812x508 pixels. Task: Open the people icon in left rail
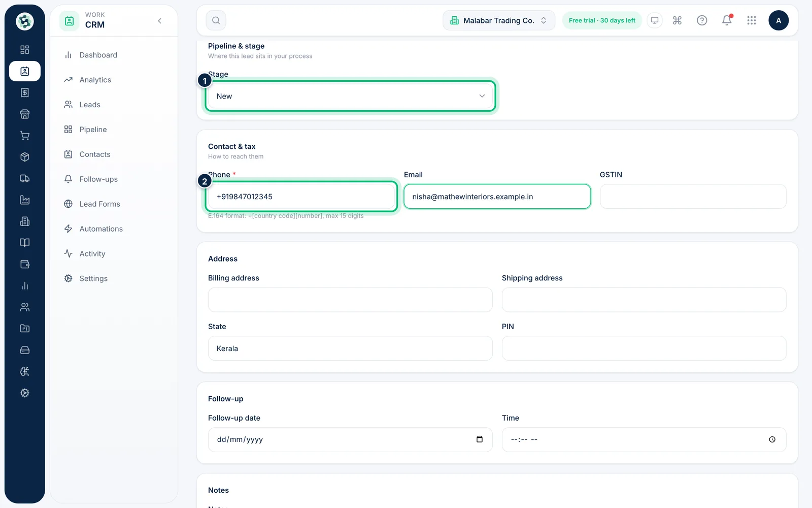(25, 307)
